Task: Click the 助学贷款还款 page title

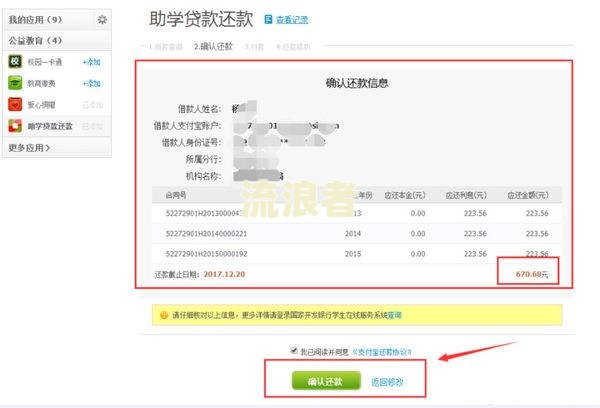Action: [x=201, y=19]
